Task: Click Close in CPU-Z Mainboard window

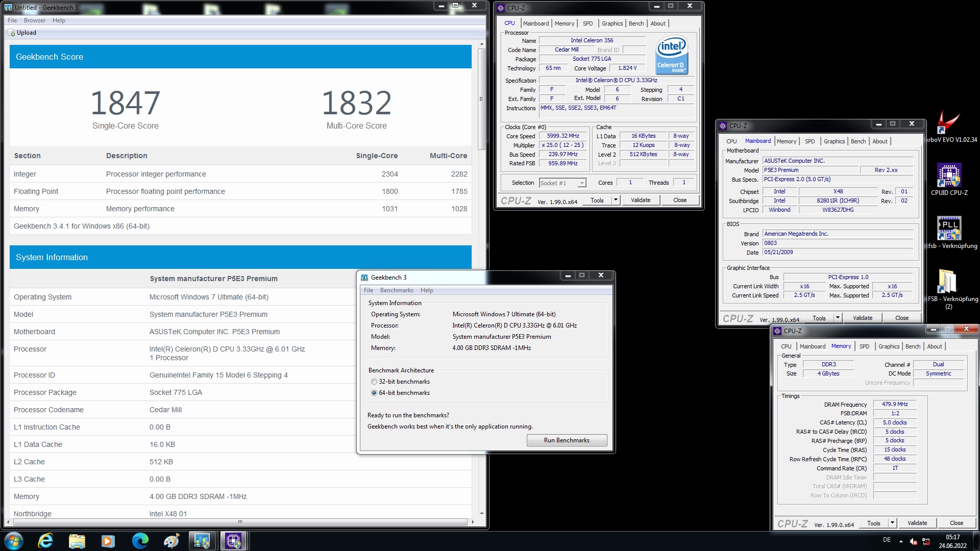Action: (x=901, y=318)
